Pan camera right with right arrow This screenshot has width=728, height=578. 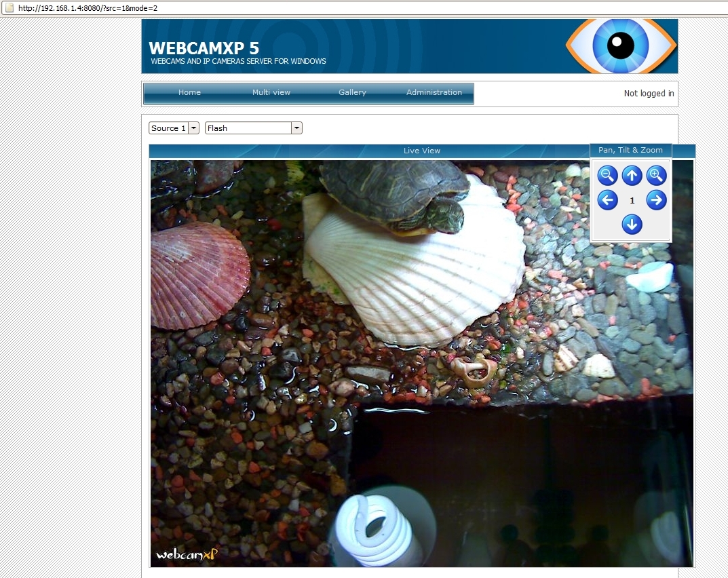(x=657, y=200)
